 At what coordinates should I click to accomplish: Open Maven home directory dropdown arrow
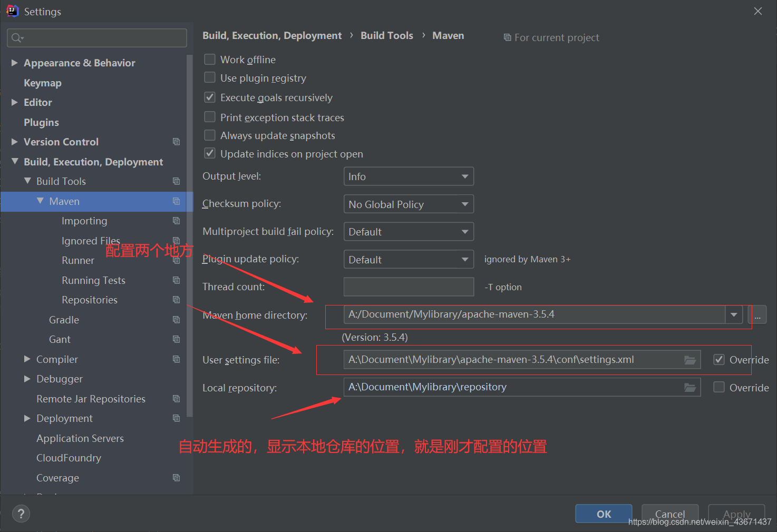tap(734, 315)
